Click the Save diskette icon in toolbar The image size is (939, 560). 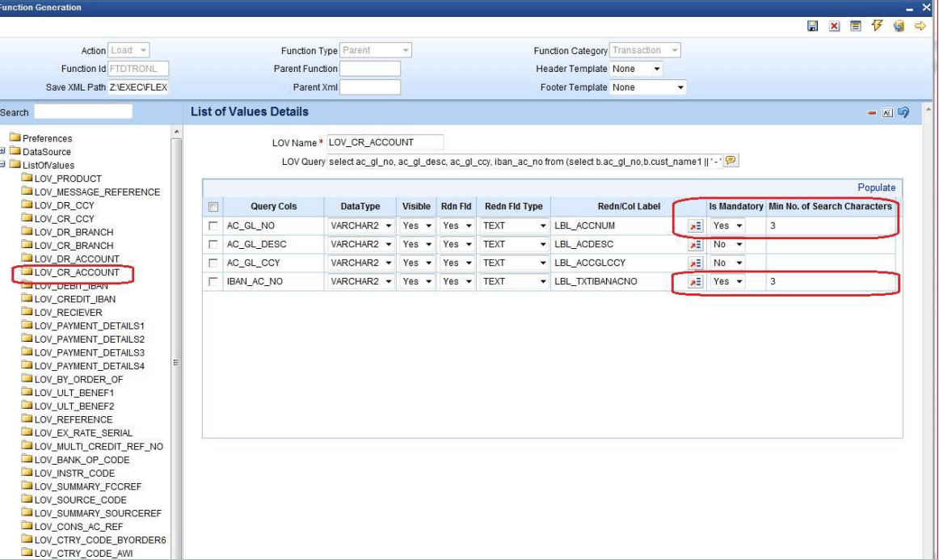point(813,26)
